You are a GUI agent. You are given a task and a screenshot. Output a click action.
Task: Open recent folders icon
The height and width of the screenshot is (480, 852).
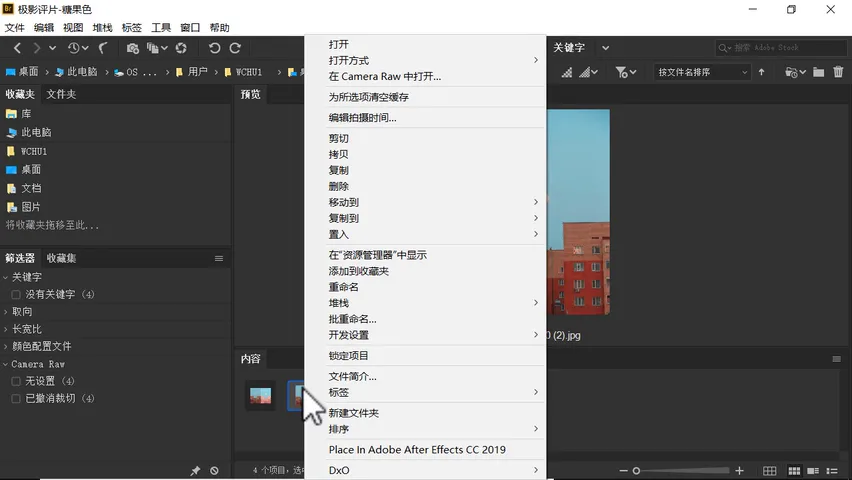[x=795, y=72]
